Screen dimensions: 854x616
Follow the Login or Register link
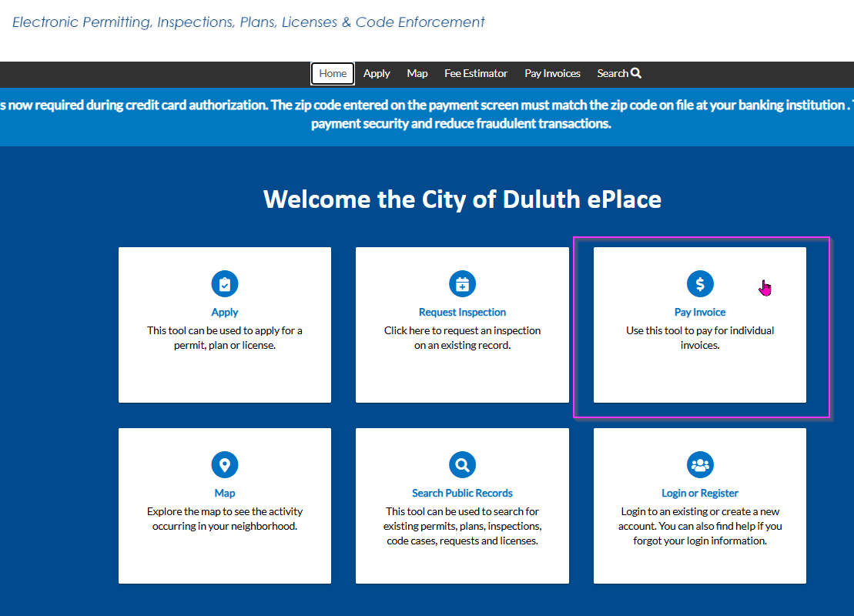700,493
